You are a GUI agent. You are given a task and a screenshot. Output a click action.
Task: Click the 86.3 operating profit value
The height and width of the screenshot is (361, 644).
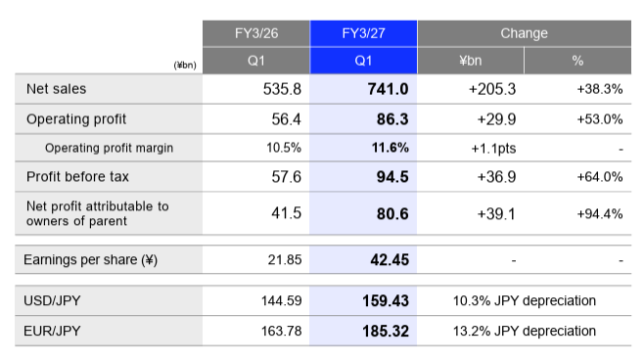point(392,119)
